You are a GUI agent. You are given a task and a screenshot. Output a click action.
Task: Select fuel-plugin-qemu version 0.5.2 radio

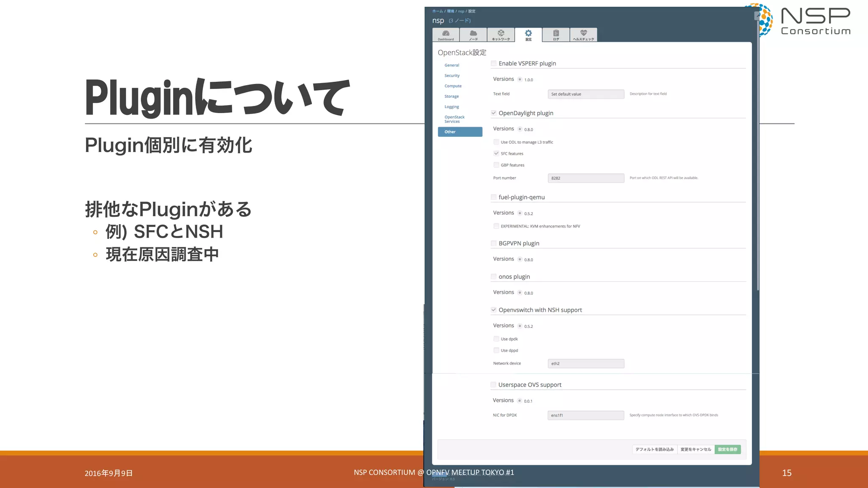520,213
